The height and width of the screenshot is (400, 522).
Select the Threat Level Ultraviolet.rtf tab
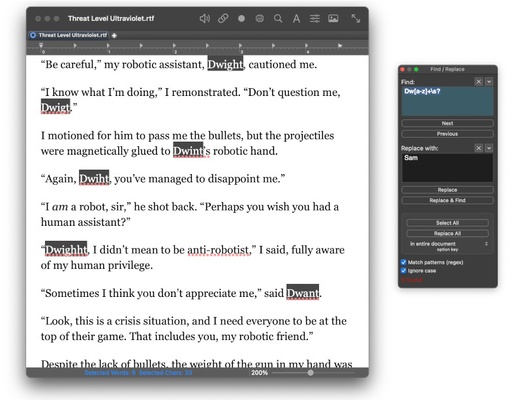(69, 35)
